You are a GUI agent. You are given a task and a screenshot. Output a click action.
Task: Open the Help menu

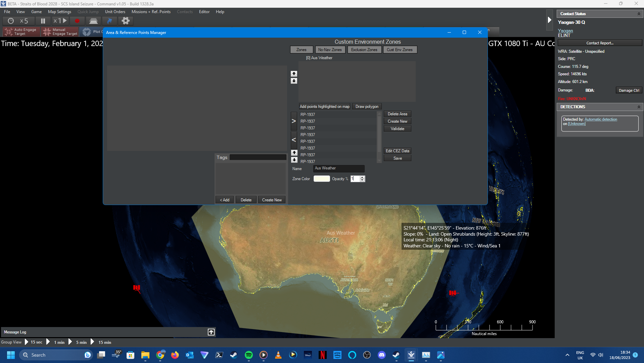(220, 12)
